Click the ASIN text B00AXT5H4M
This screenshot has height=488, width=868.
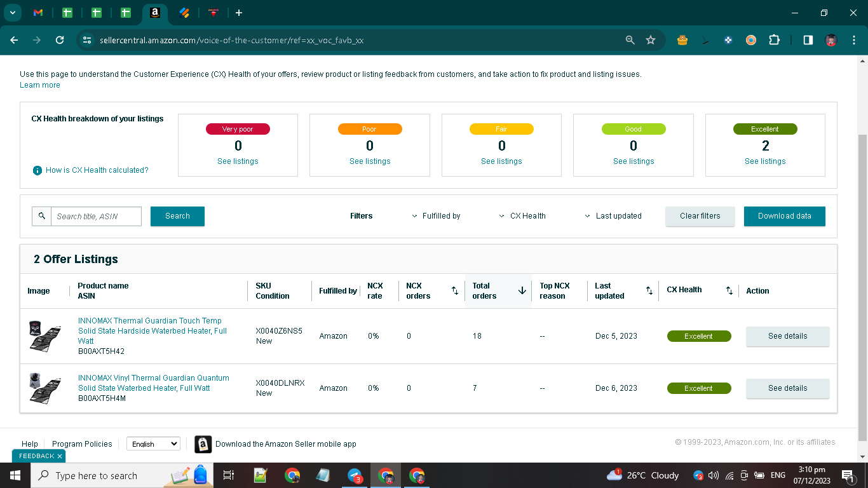tap(102, 398)
